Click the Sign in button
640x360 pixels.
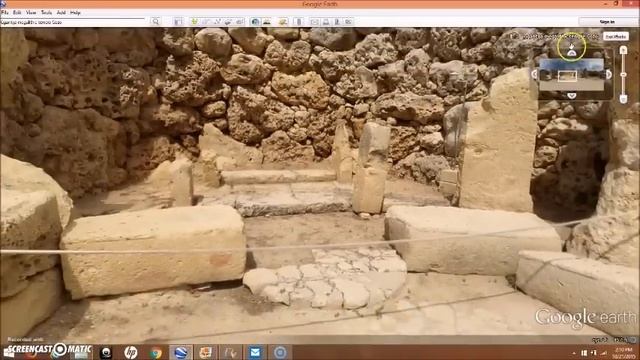[607, 22]
